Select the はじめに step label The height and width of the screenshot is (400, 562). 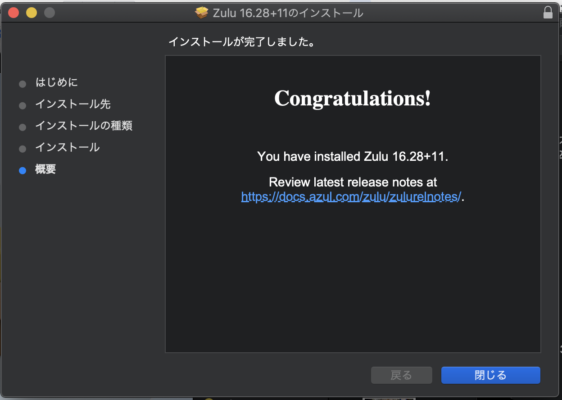click(x=56, y=82)
